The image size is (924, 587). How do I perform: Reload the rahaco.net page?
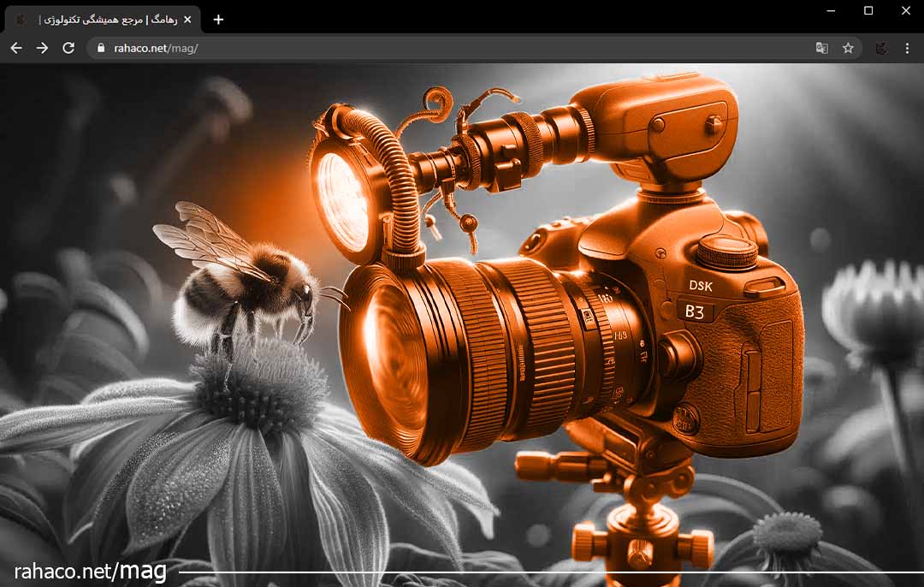point(68,48)
